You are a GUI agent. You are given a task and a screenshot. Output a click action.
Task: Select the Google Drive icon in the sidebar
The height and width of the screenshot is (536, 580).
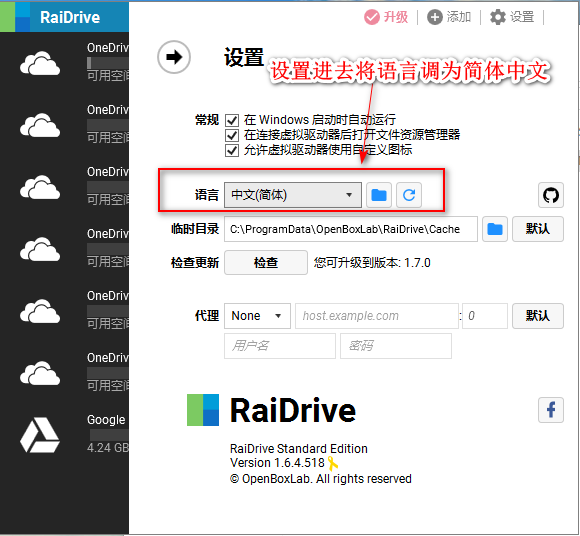click(x=40, y=435)
